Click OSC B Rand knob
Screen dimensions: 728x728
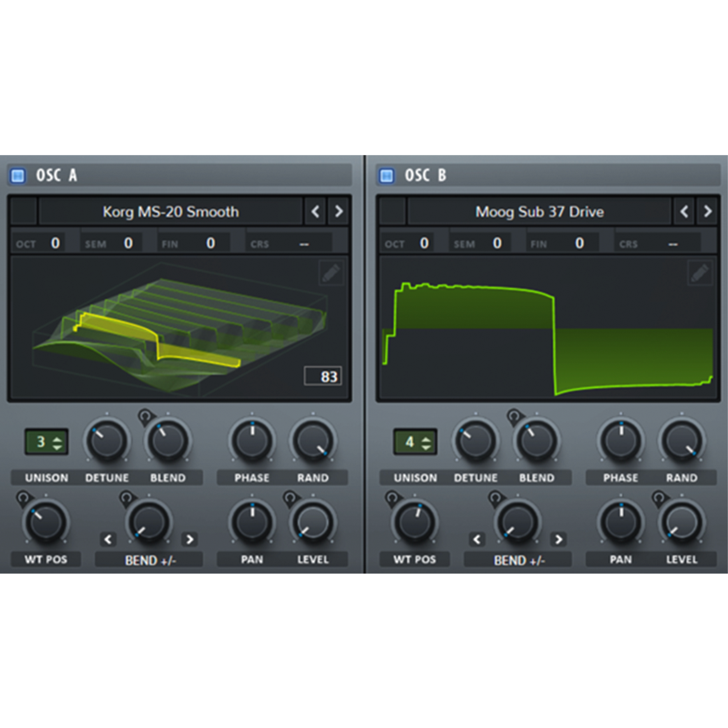(x=682, y=440)
